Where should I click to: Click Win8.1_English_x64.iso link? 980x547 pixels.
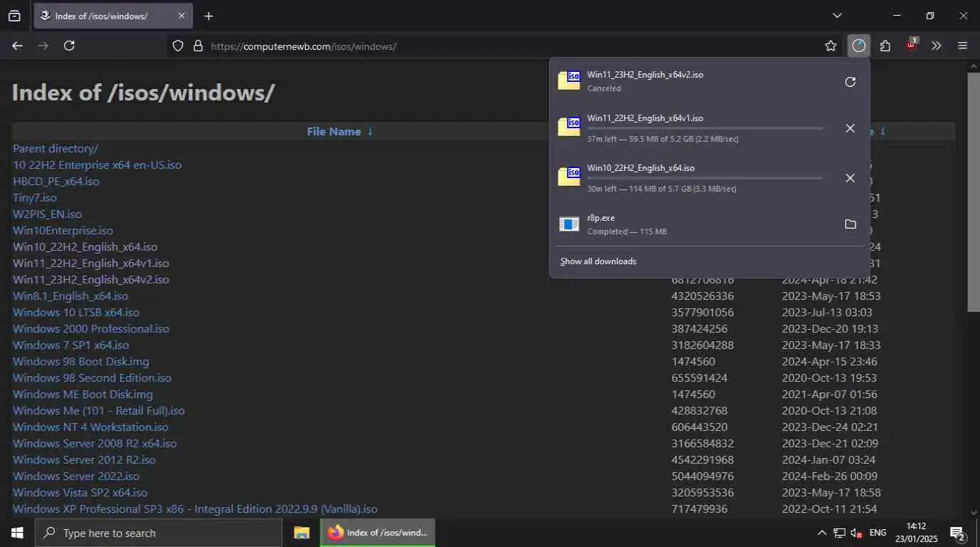click(x=71, y=296)
